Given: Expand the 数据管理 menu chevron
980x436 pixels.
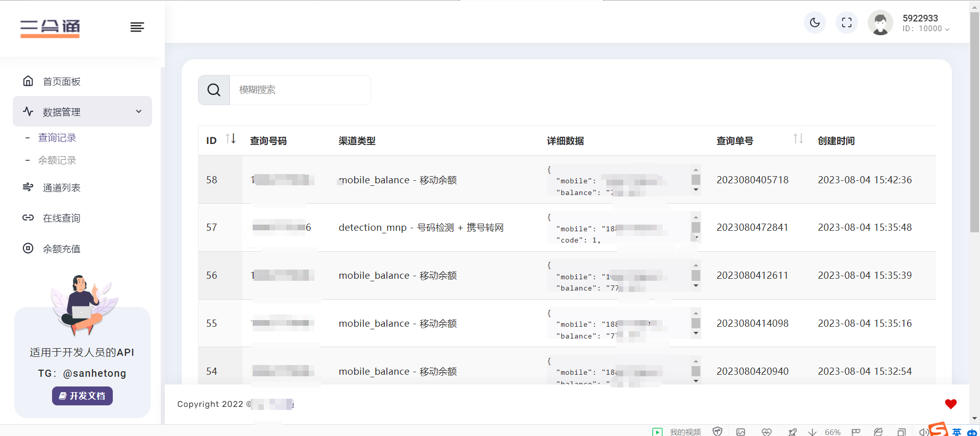Looking at the screenshot, I should [x=138, y=112].
